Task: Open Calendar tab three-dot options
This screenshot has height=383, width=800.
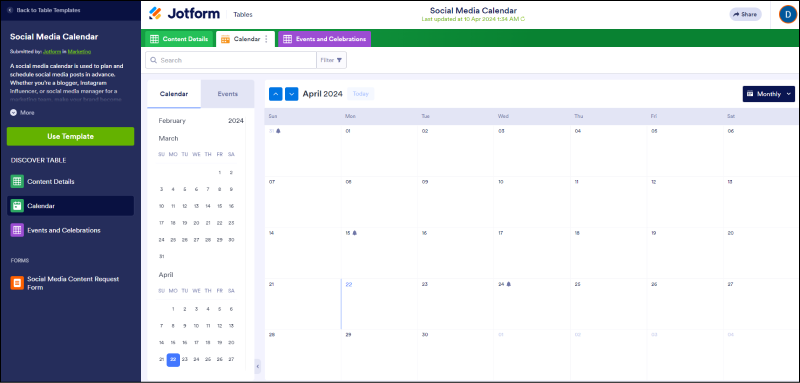Action: point(266,39)
